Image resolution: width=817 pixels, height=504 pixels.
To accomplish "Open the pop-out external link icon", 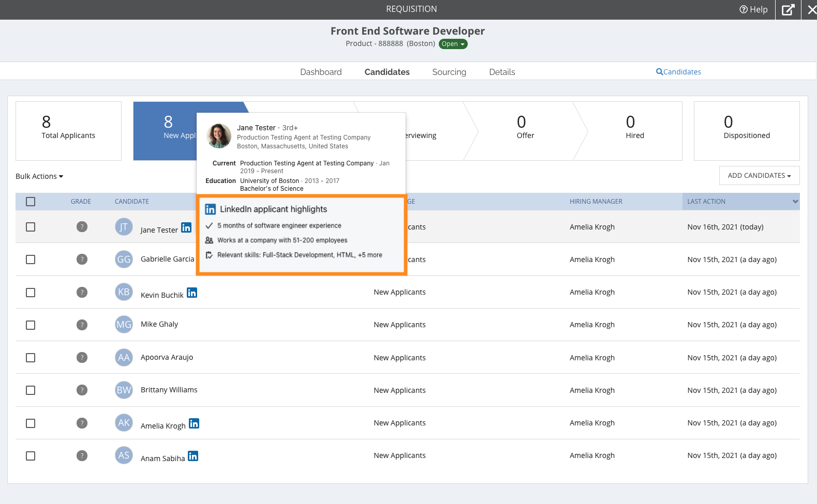I will click(788, 9).
